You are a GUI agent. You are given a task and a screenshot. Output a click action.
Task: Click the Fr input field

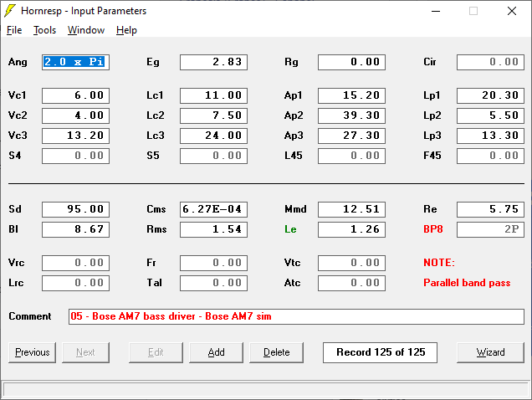214,263
